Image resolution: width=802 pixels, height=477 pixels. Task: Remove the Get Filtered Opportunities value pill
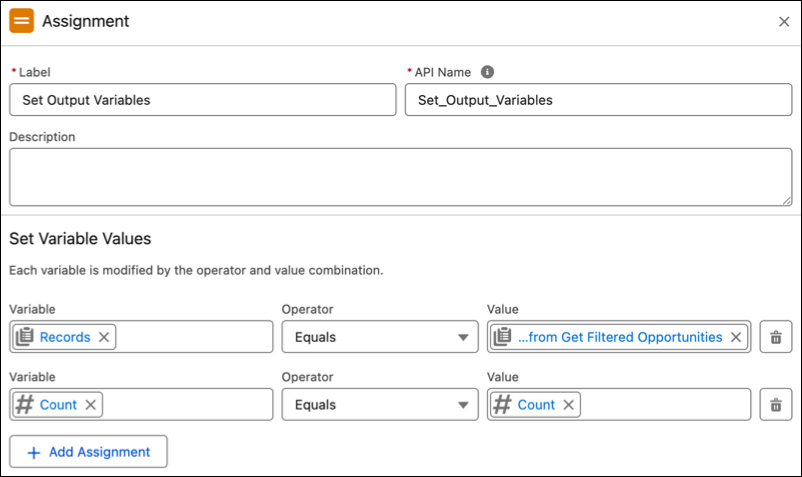tap(736, 337)
